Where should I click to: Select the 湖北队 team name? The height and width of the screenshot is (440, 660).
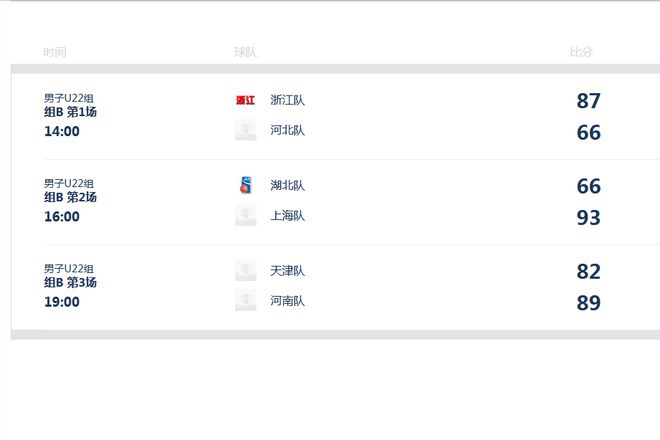pyautogui.click(x=288, y=185)
